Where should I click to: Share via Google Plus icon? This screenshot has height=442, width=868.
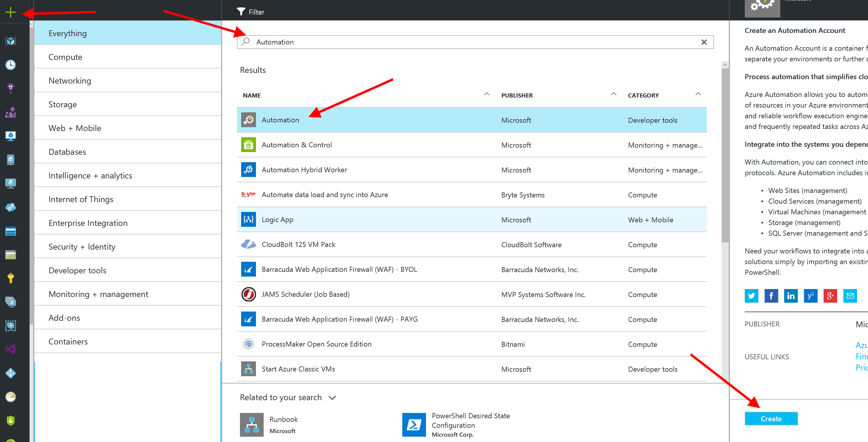830,296
